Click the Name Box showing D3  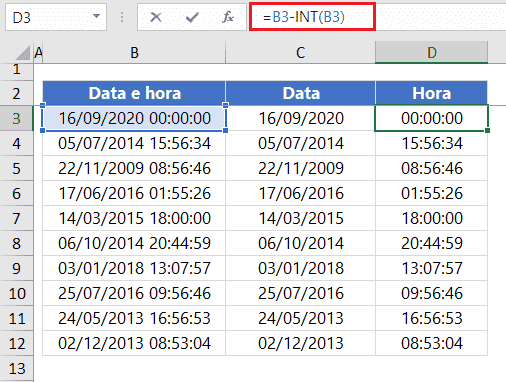coord(56,17)
